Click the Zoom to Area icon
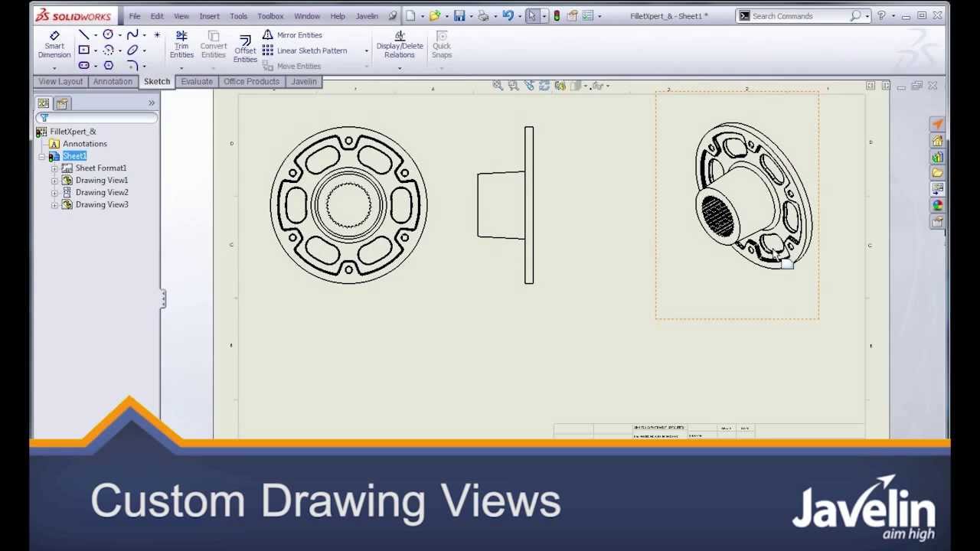 [x=513, y=86]
